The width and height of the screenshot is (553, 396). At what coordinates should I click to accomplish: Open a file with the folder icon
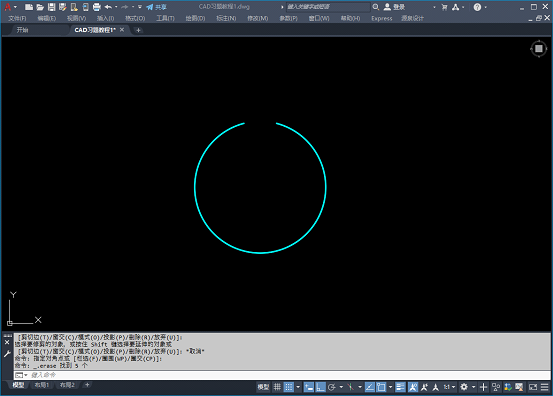[40, 7]
